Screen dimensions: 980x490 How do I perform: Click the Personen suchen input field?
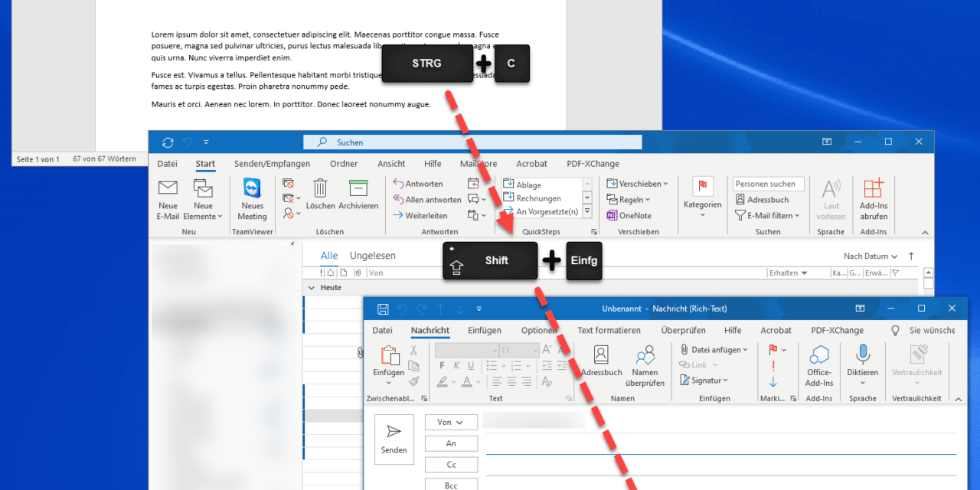click(769, 184)
